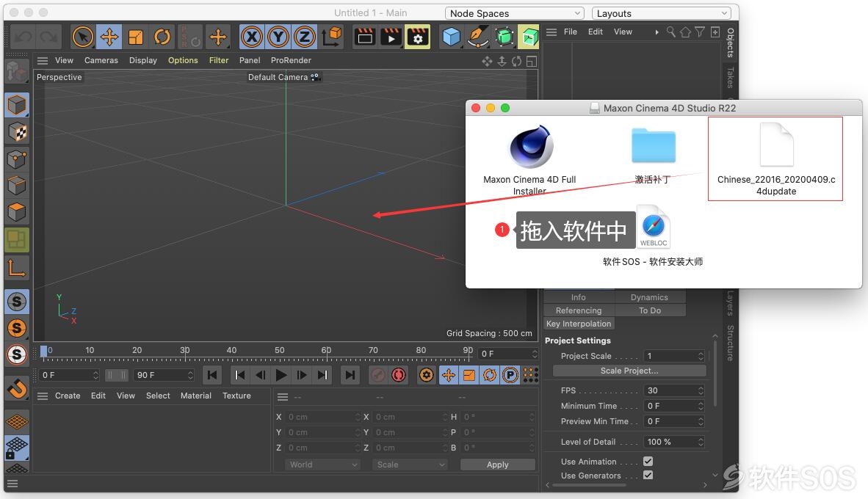Play the animation forward
The image size is (868, 499).
click(281, 375)
